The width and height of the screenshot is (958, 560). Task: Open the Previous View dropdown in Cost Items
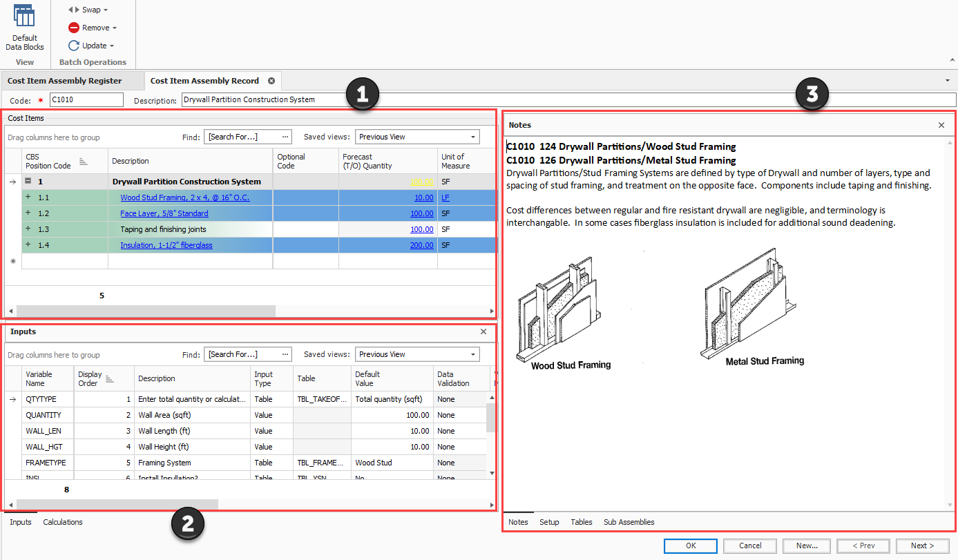click(x=473, y=136)
